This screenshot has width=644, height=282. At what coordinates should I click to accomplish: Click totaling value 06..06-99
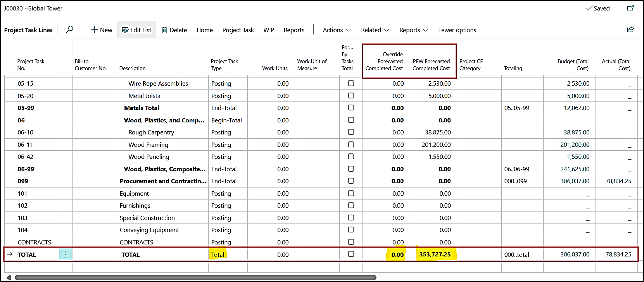coord(516,169)
